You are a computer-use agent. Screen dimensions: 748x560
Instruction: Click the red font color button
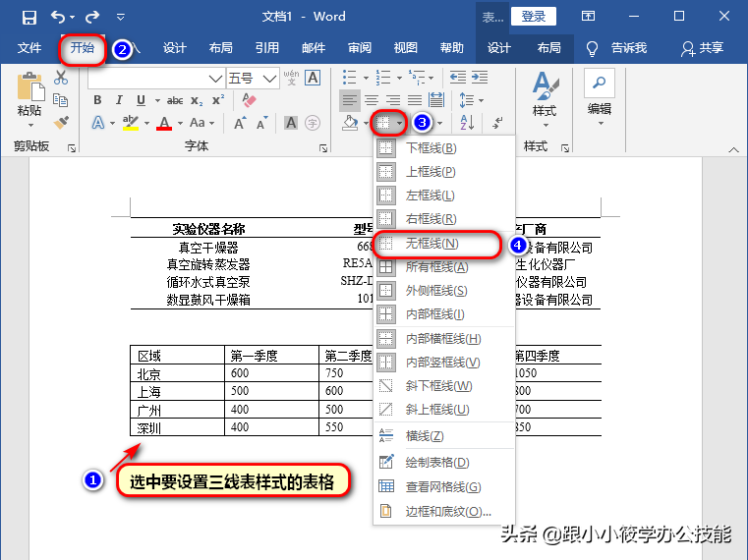coord(163,123)
